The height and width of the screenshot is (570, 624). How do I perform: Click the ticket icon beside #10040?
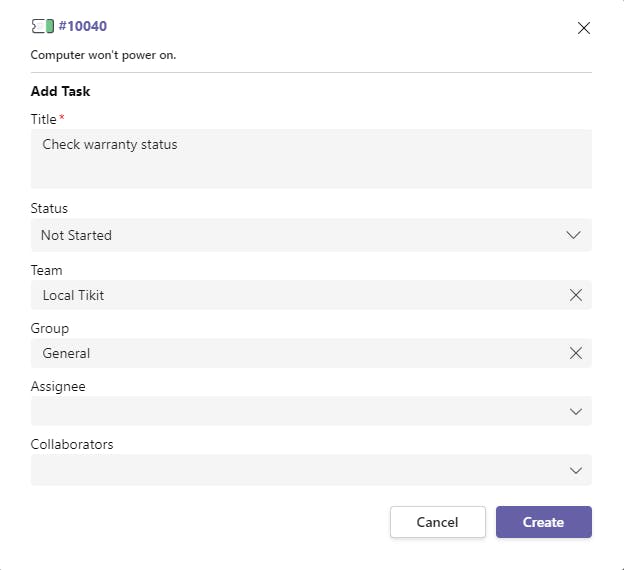coord(42,26)
